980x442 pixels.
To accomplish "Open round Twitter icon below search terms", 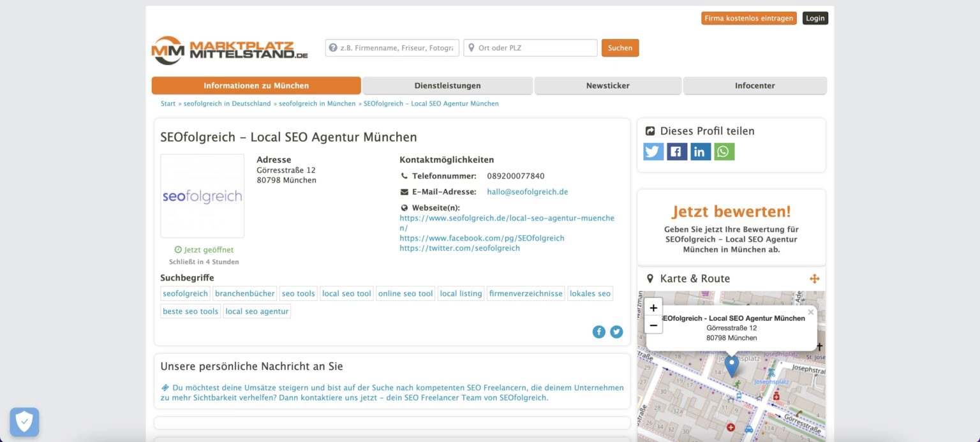I will [616, 332].
